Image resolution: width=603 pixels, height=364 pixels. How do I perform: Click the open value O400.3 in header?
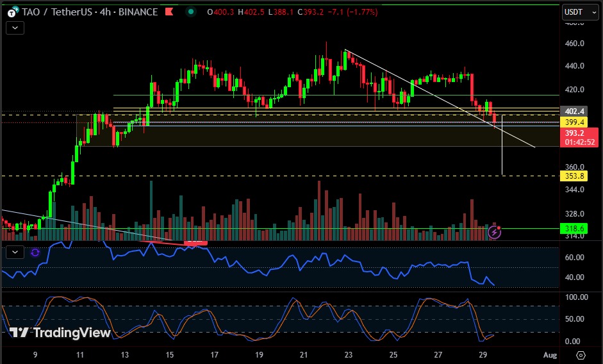coord(220,12)
